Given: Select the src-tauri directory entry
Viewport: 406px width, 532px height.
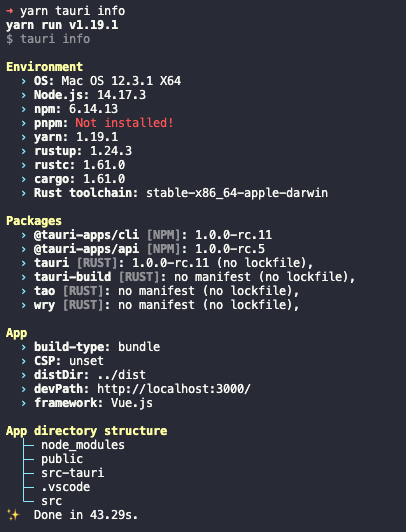Looking at the screenshot, I should coord(72,473).
